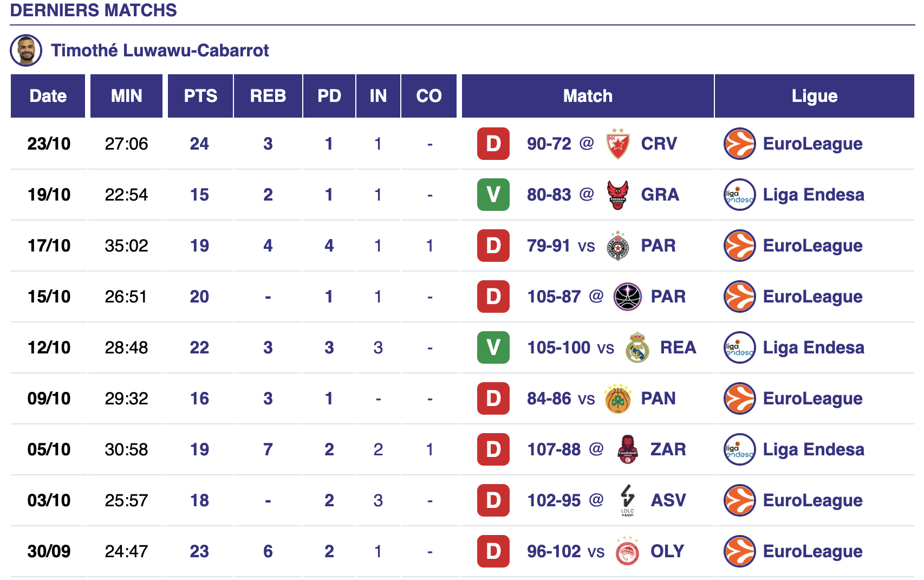Open the 90-72 @ CRV match score
The image size is (924, 580).
tap(549, 144)
